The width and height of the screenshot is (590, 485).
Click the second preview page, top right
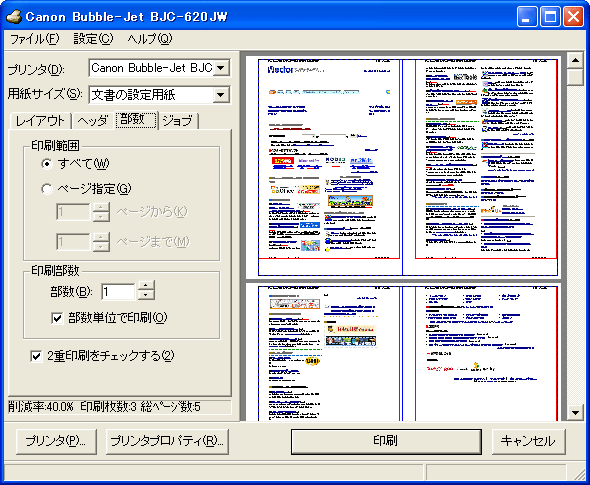click(x=486, y=159)
